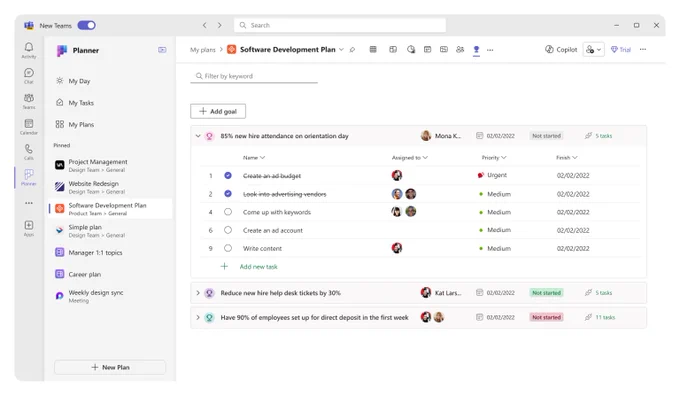
Task: Pin plan using the pin icon
Action: 352,50
